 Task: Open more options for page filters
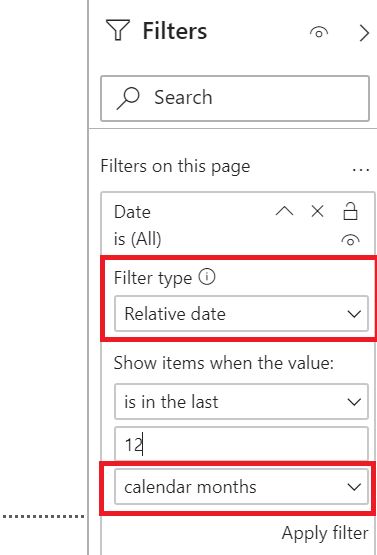coord(361,170)
